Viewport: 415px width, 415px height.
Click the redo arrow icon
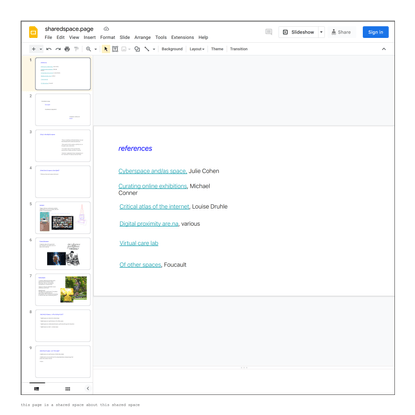pos(58,49)
